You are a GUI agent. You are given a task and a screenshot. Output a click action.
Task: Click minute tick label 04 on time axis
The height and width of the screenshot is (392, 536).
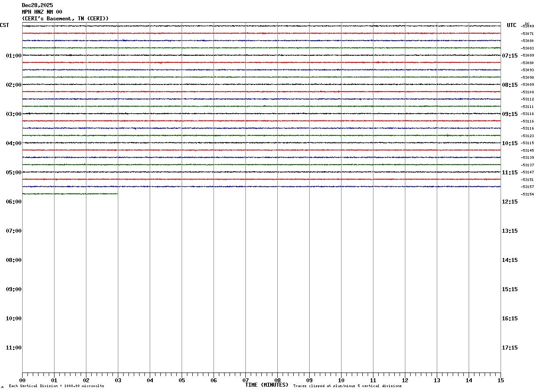pyautogui.click(x=150, y=380)
